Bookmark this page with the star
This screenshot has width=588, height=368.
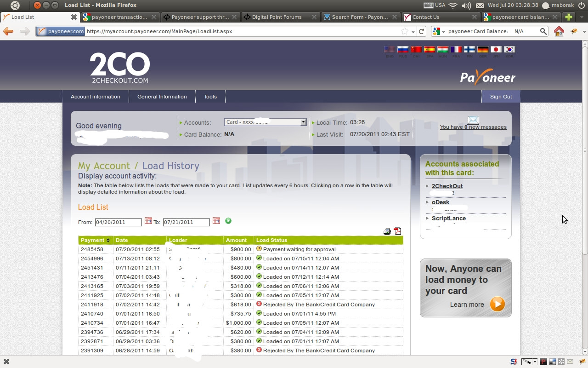click(x=405, y=31)
